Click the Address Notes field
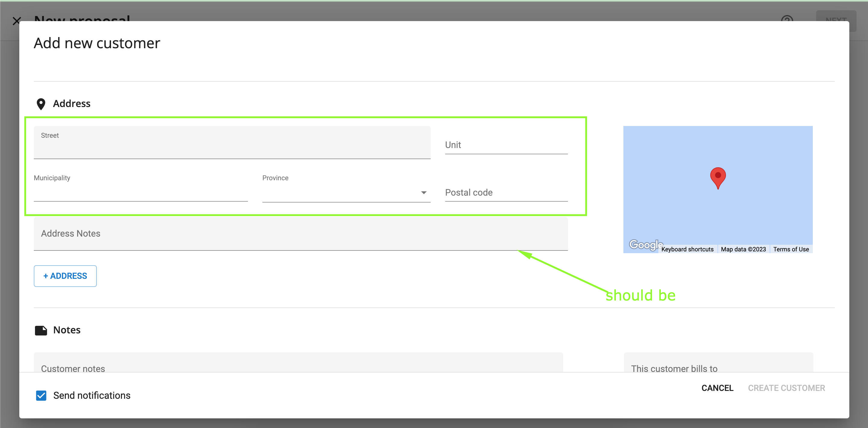Image resolution: width=868 pixels, height=428 pixels. click(x=301, y=234)
